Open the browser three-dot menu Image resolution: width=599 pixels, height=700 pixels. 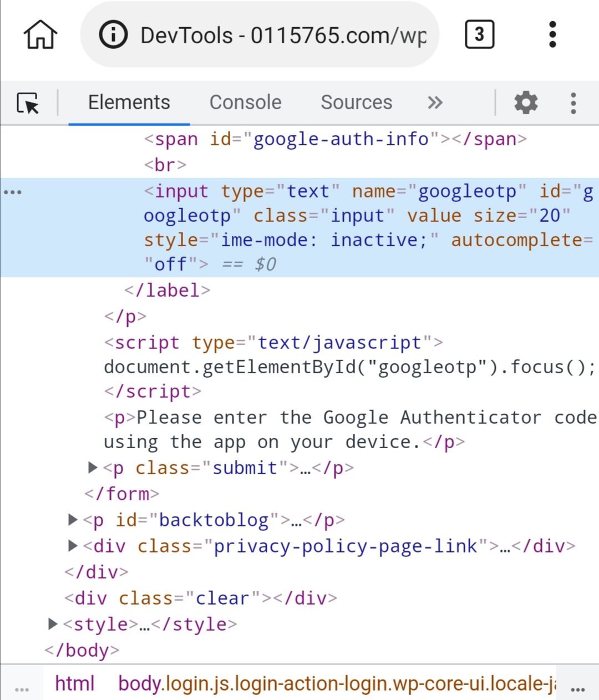552,35
